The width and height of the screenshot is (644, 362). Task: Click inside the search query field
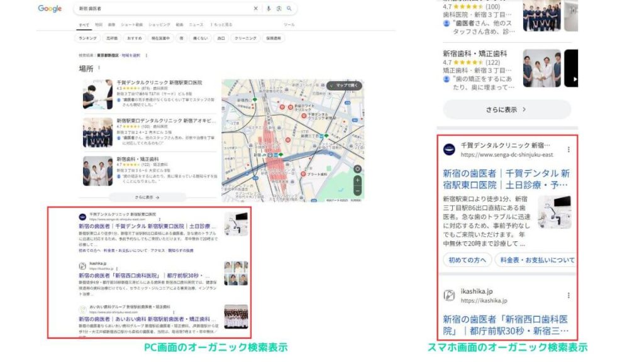click(x=164, y=8)
